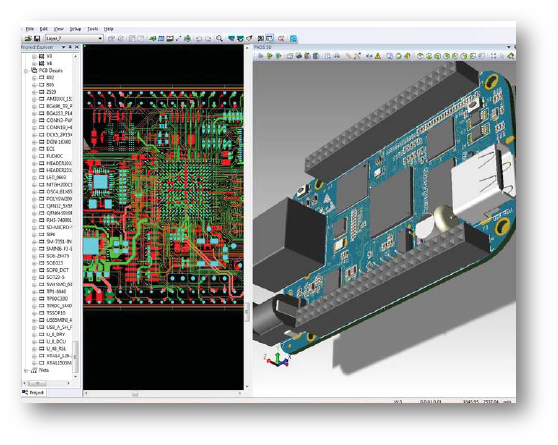Click the Open folder icon in the toolbar

[x=28, y=38]
